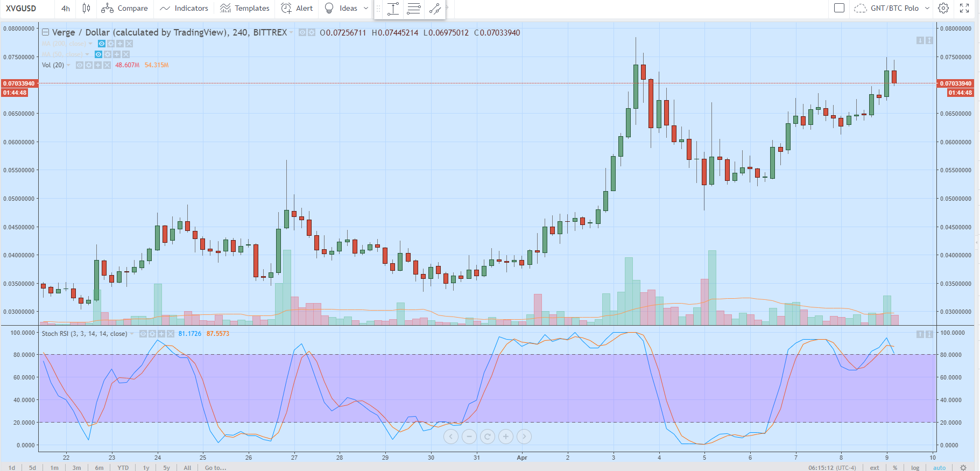This screenshot has width=980, height=471.
Task: Remove the Stoch RSI indicator
Action: pos(171,334)
